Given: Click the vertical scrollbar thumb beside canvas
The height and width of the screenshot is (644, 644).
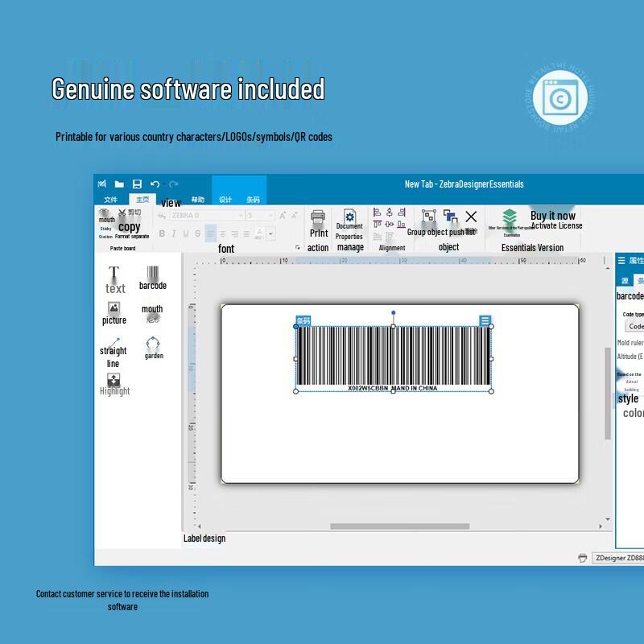Looking at the screenshot, I should click(x=608, y=394).
